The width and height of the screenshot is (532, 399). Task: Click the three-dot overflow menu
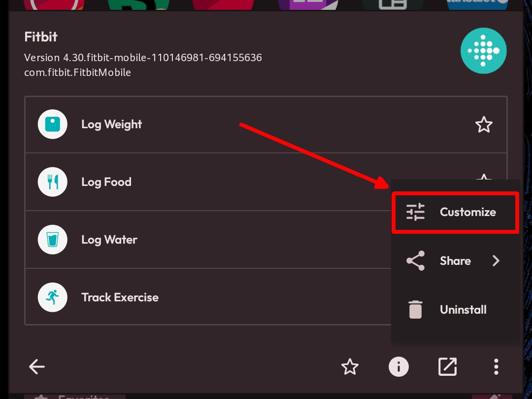coord(496,366)
